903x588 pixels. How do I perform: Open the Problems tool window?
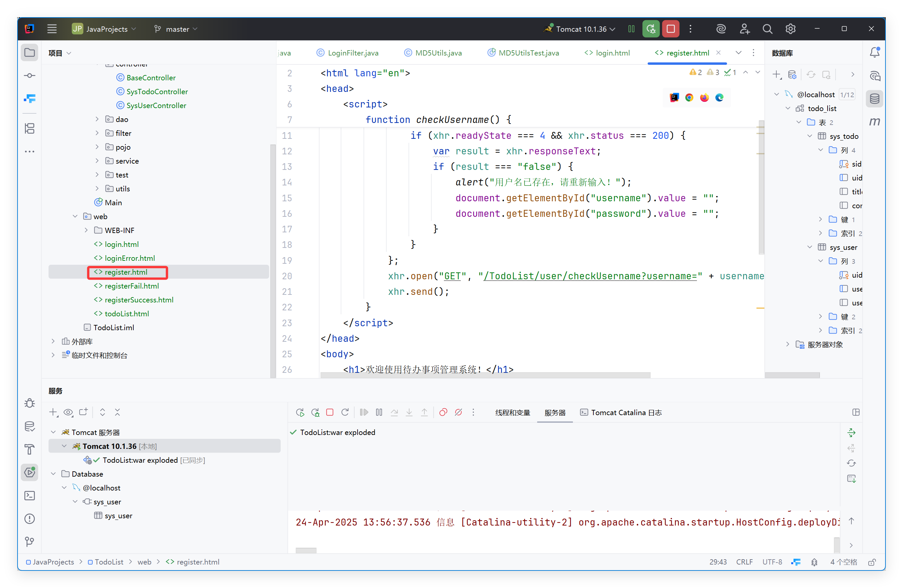pyautogui.click(x=29, y=519)
